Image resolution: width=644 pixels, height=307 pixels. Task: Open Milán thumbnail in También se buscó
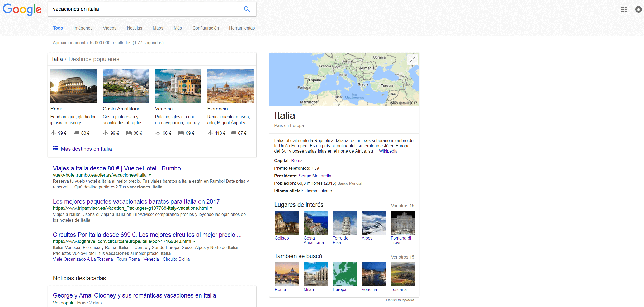[x=315, y=274]
